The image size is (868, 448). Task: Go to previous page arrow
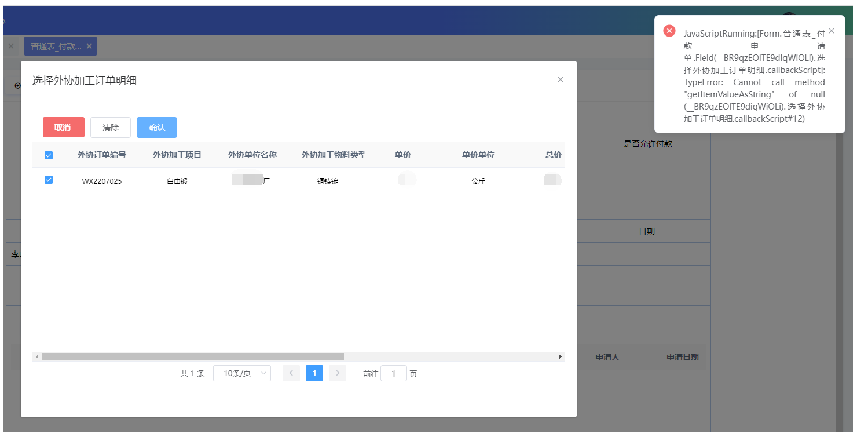point(291,373)
